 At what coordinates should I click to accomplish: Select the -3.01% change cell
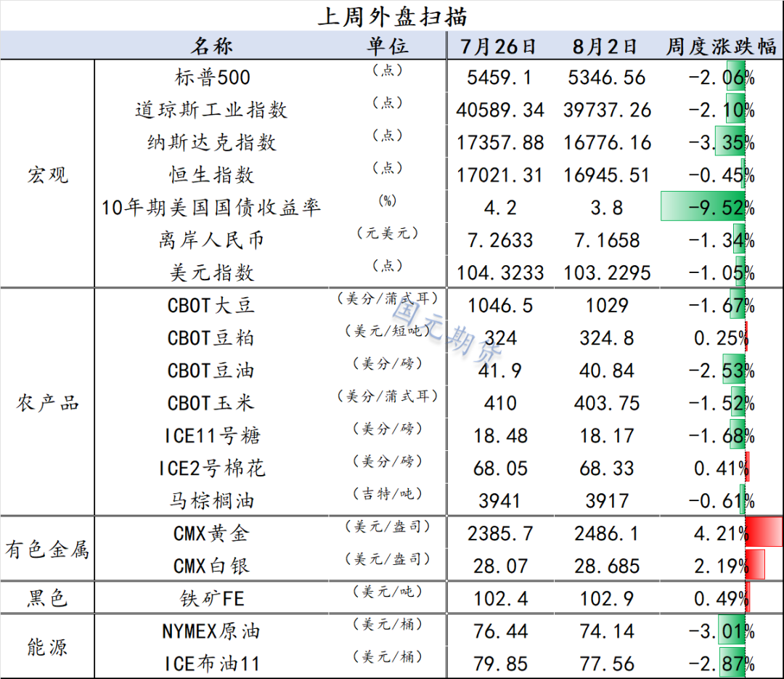pyautogui.click(x=722, y=631)
